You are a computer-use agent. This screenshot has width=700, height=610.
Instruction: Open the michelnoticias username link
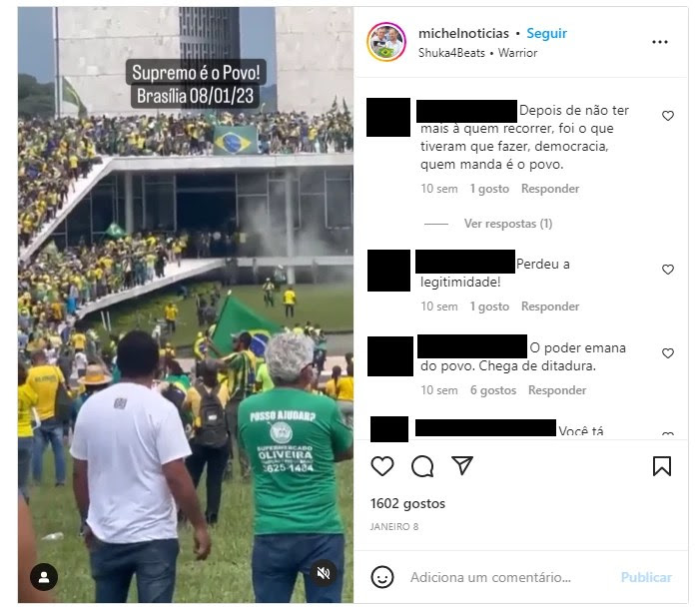[463, 33]
